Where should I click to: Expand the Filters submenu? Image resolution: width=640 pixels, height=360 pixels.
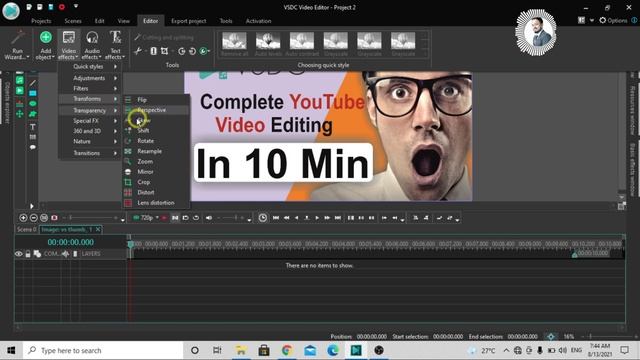tap(90, 88)
